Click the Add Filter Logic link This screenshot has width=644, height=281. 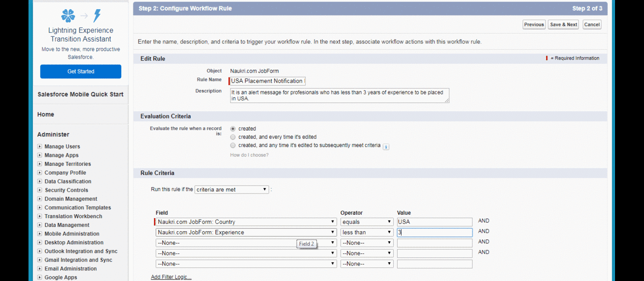tap(171, 277)
